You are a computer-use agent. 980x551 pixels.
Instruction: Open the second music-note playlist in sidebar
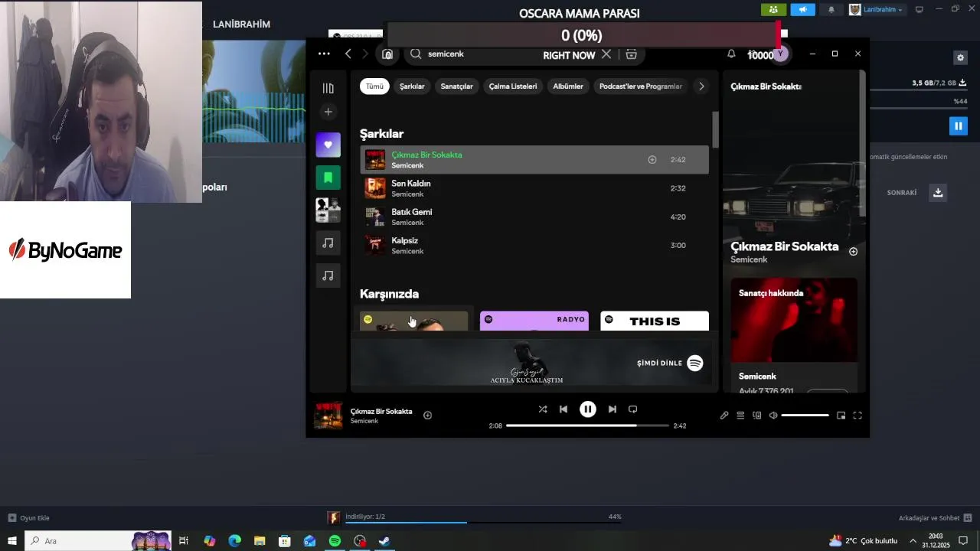point(328,275)
